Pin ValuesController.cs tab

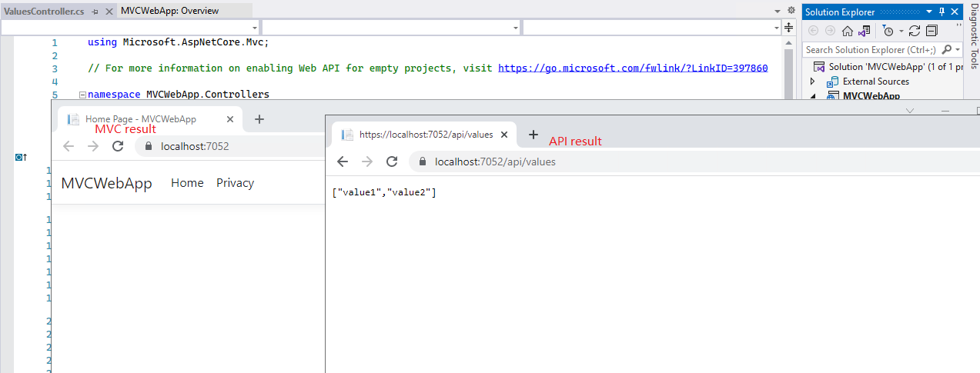(x=94, y=11)
